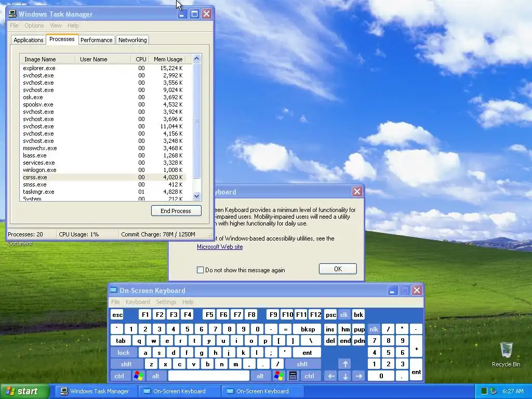Switch to the Networking tab
Screen dimensions: 532x399
pos(132,40)
